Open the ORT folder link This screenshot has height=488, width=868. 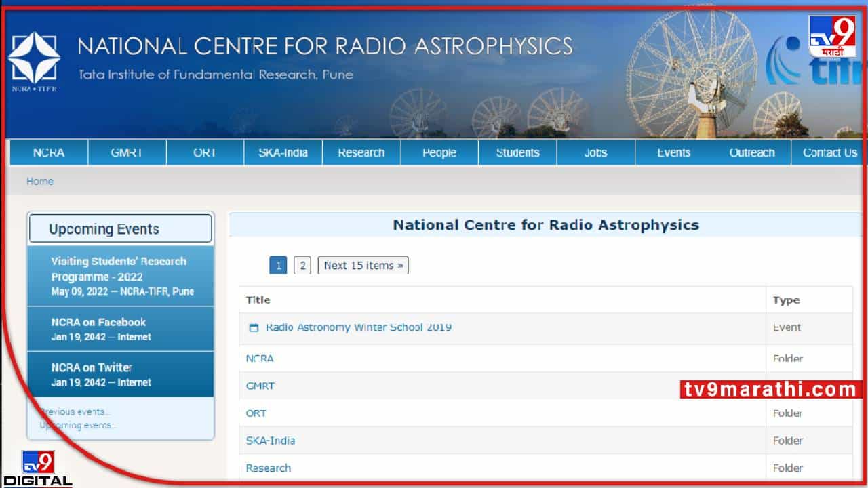256,413
